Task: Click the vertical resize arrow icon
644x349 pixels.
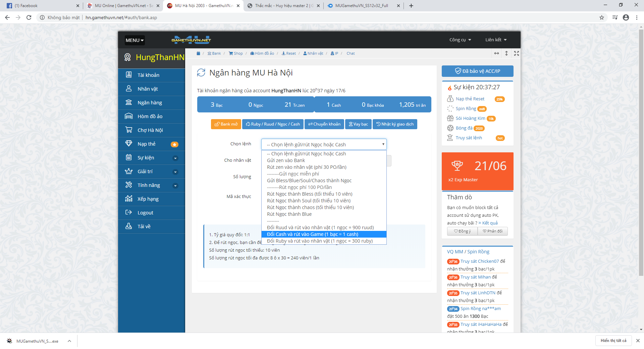Action: click(506, 53)
